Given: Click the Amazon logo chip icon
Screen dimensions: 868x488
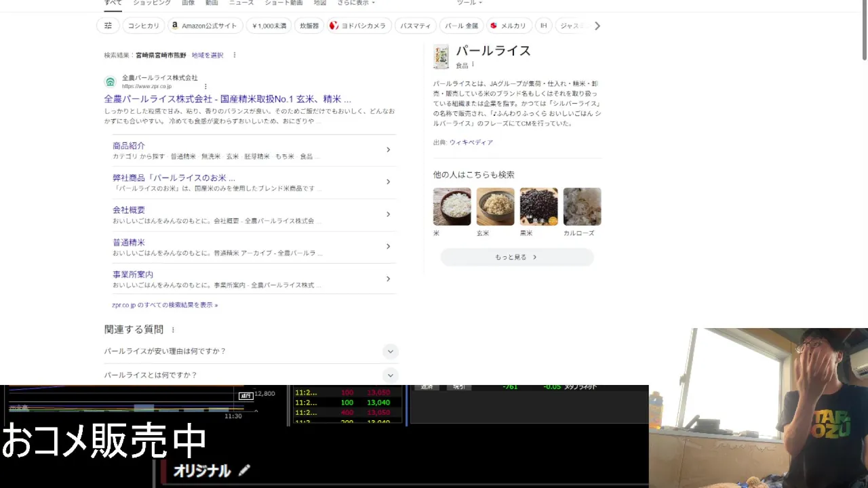Looking at the screenshot, I should click(175, 26).
